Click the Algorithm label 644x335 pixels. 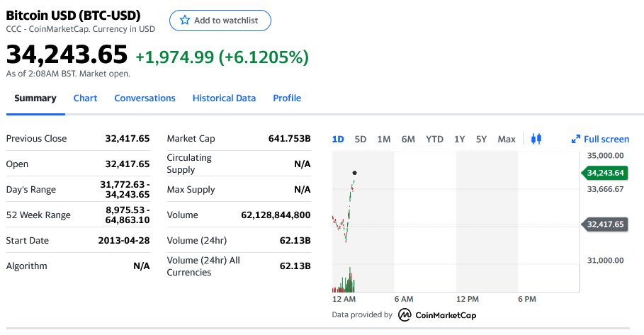point(27,266)
